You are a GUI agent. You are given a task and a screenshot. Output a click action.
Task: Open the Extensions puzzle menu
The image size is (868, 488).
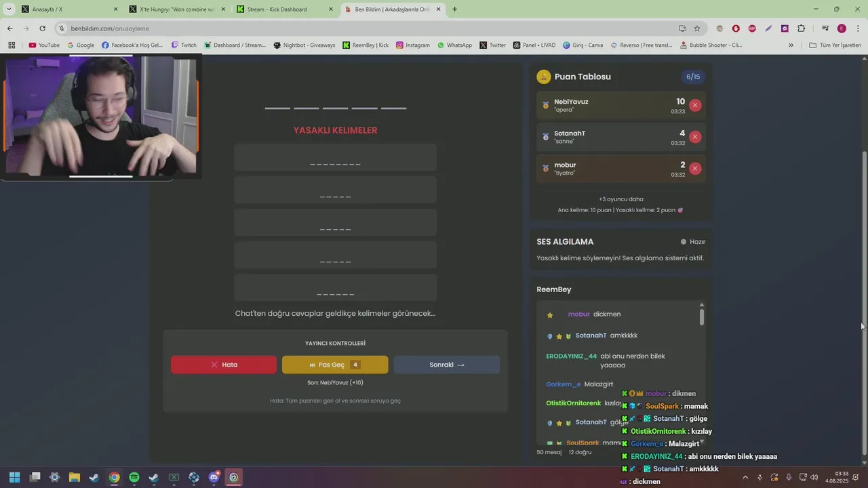click(802, 28)
